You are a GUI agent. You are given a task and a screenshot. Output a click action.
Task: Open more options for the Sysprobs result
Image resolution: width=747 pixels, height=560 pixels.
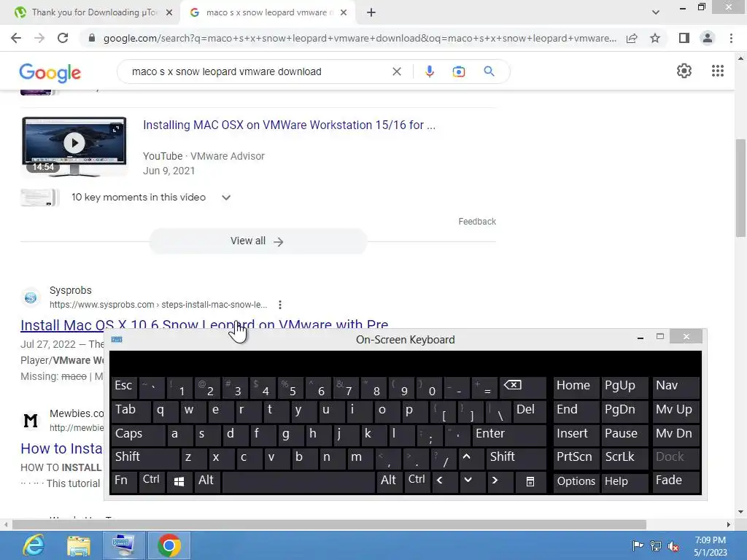[280, 305]
